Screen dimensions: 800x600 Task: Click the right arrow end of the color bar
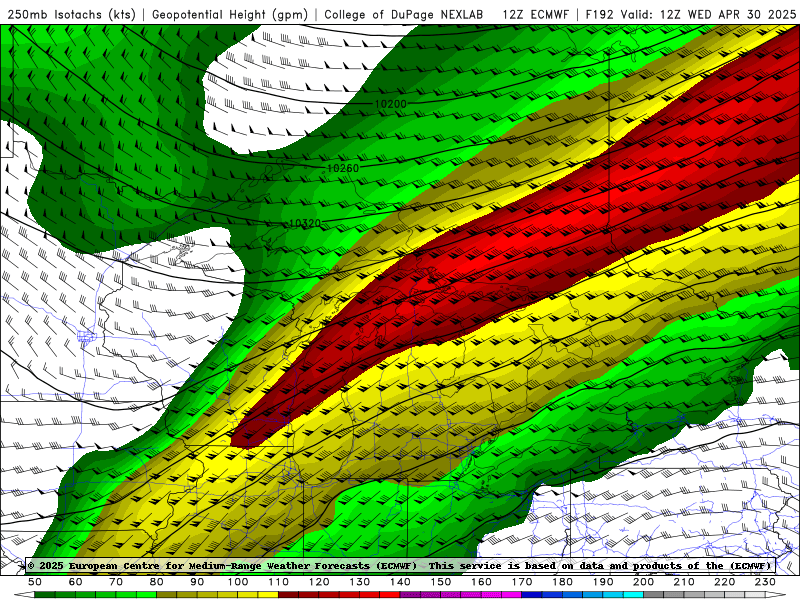coord(776,595)
